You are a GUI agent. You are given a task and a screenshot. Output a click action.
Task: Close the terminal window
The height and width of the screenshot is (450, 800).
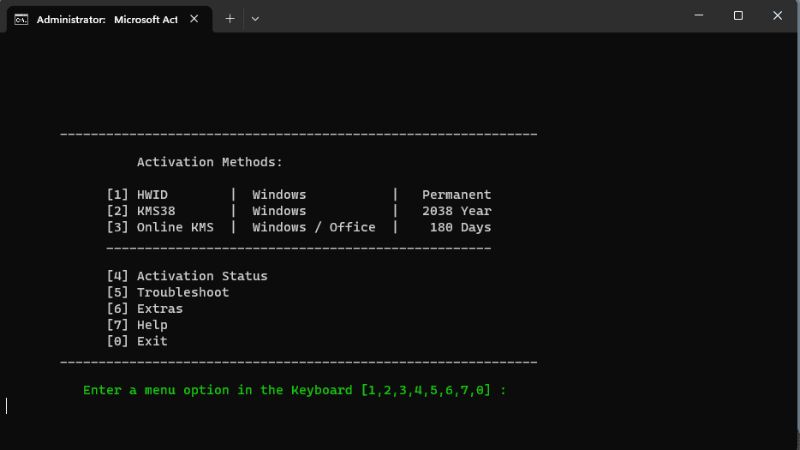tap(777, 16)
